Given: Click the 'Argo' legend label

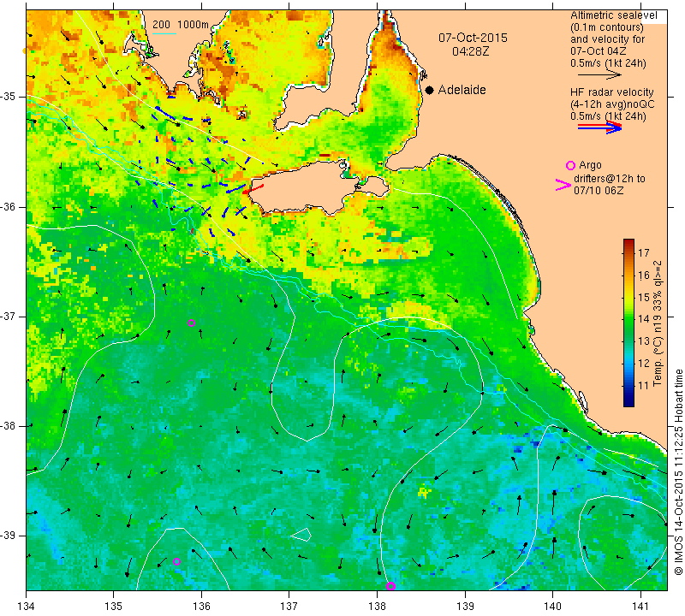Looking at the screenshot, I should tap(590, 165).
